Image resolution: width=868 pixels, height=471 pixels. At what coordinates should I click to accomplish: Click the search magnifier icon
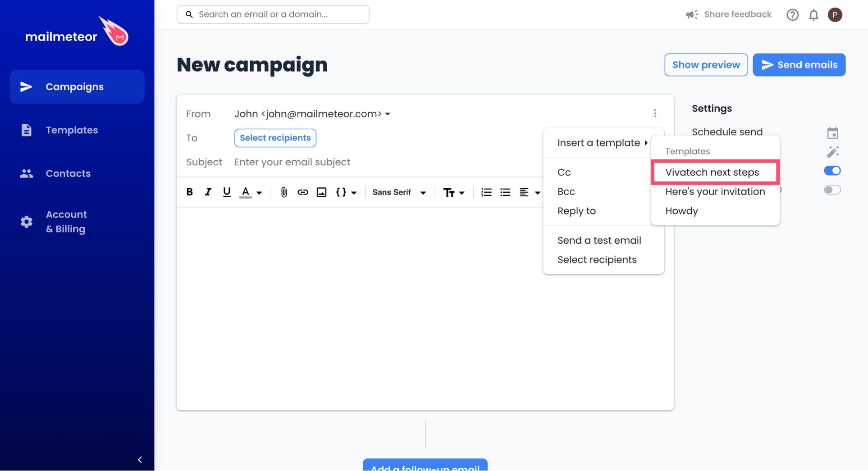(x=189, y=14)
